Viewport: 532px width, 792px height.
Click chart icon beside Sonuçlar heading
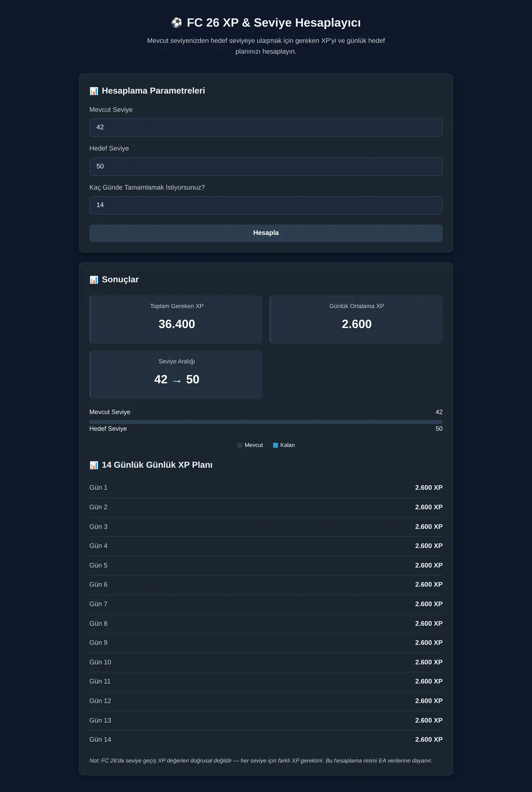94,280
